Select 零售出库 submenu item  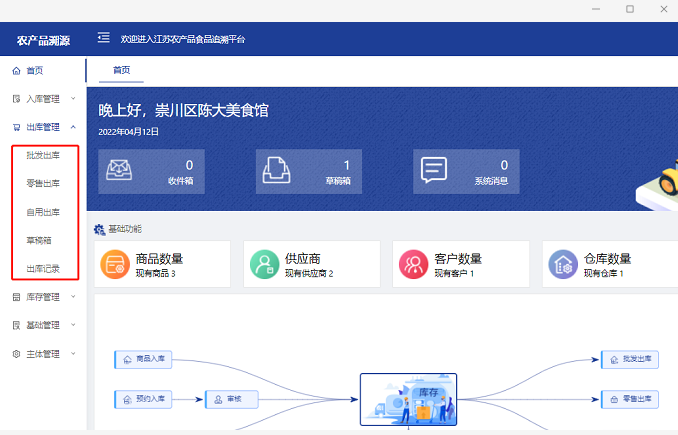point(43,183)
